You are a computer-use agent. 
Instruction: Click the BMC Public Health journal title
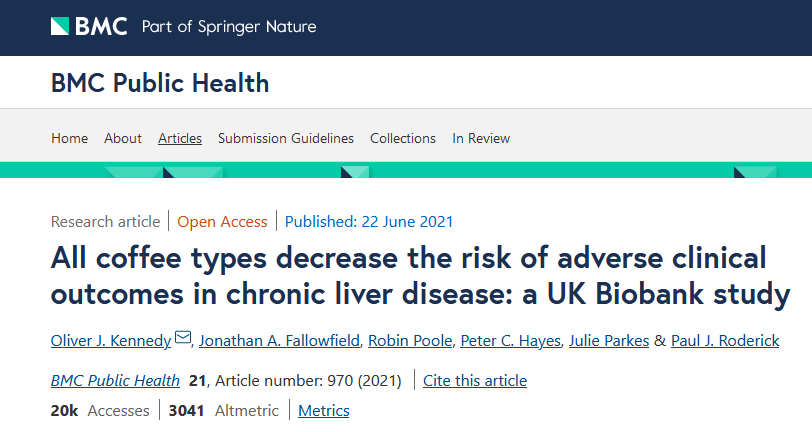click(160, 82)
